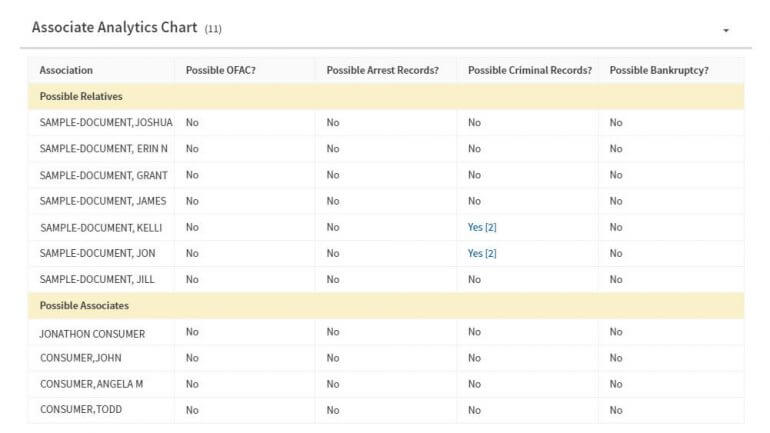This screenshot has height=433, width=770.
Task: Click the Possible Associates section row
Action: click(386, 305)
